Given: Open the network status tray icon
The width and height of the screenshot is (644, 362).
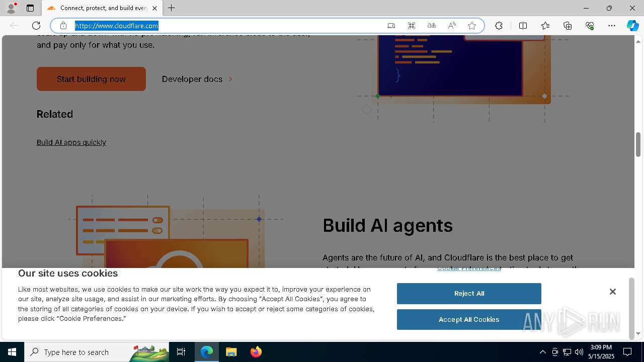Looking at the screenshot, I should tap(567, 352).
